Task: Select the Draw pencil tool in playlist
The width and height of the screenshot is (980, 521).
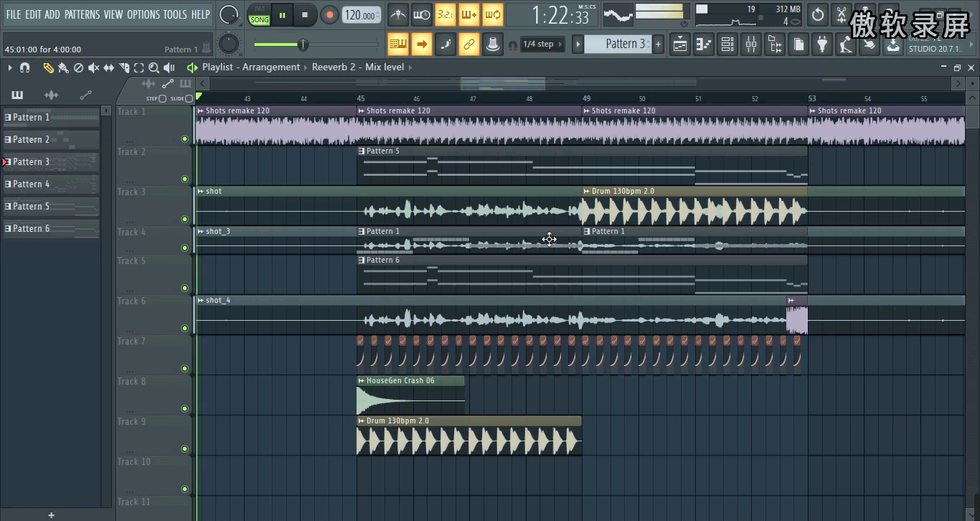Action: point(48,67)
